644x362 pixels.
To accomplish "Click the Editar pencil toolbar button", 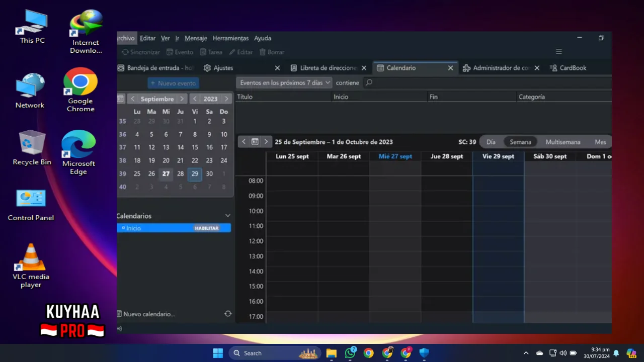I will click(241, 52).
